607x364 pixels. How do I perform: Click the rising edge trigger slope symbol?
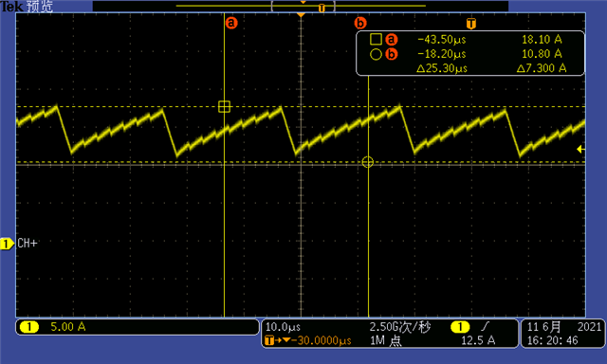[485, 327]
